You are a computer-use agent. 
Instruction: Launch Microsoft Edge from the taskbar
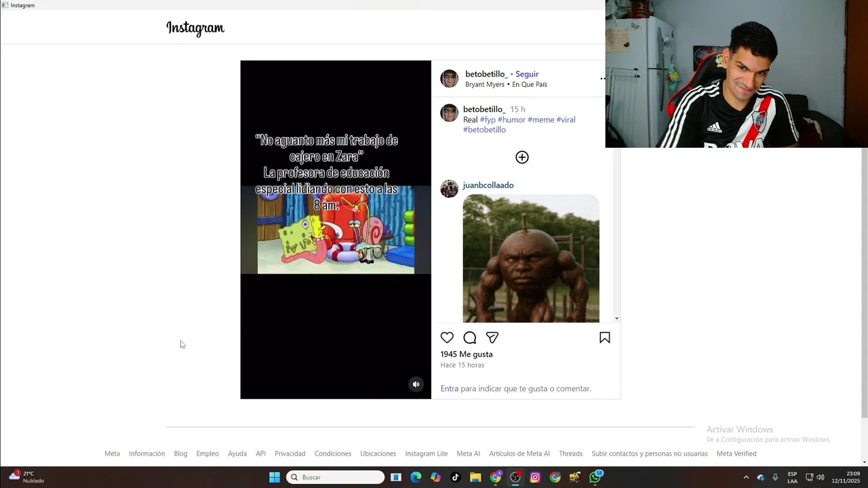point(416,477)
